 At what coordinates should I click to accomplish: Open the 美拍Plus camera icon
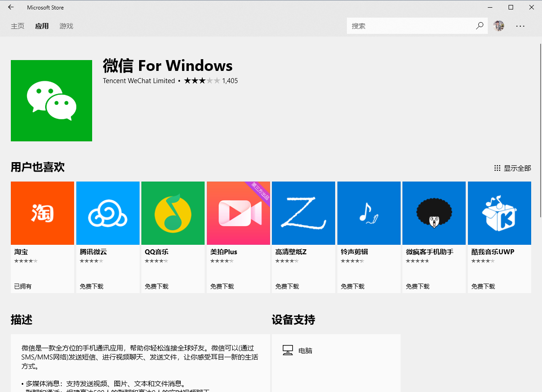pyautogui.click(x=238, y=213)
